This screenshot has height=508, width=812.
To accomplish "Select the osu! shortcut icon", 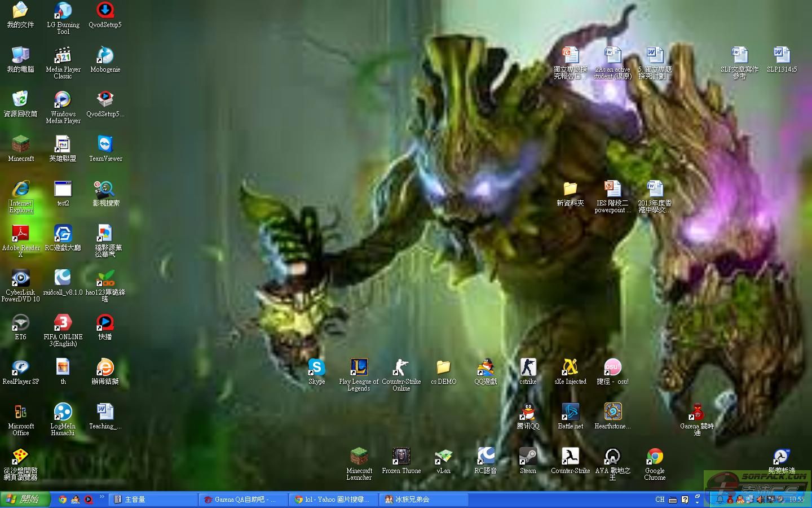I will tap(612, 367).
